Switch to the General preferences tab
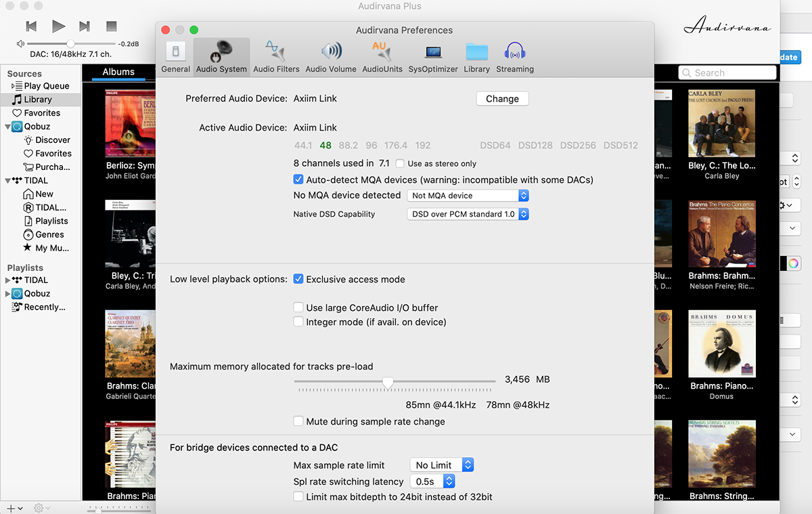Screen dimensions: 812x514 [x=175, y=57]
